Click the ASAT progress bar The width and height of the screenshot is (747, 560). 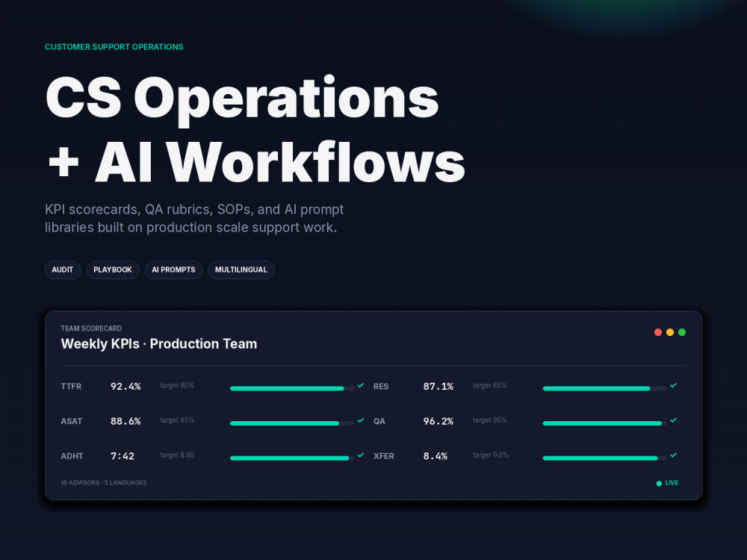pyautogui.click(x=292, y=423)
